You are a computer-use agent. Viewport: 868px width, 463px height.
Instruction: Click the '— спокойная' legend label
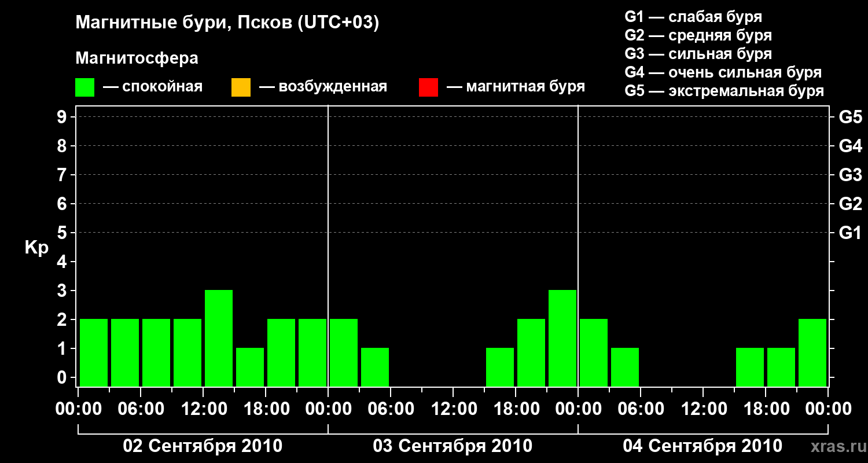tap(153, 87)
